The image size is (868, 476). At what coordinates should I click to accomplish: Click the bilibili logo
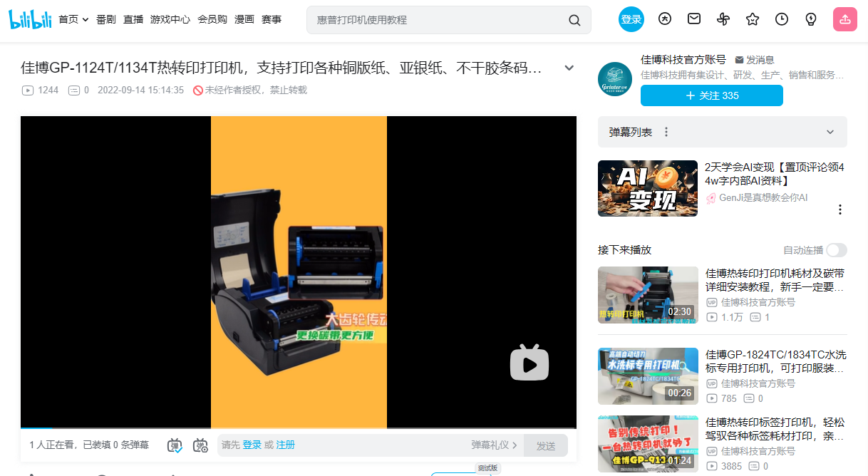pyautogui.click(x=31, y=19)
